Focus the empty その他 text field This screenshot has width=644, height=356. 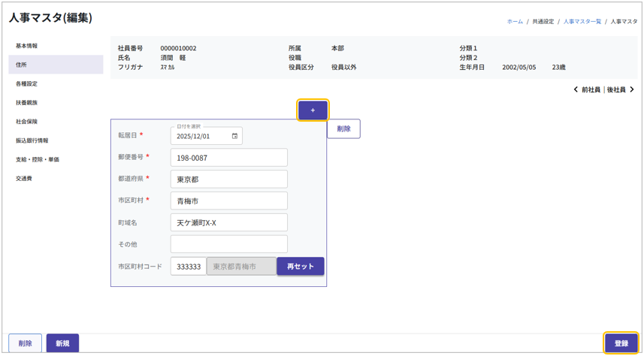click(228, 244)
